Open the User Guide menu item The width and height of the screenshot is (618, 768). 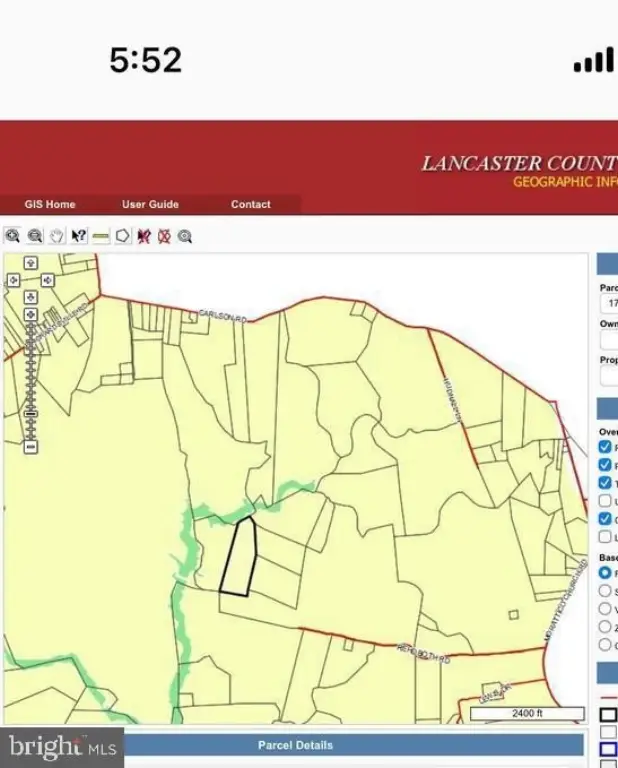click(x=150, y=204)
